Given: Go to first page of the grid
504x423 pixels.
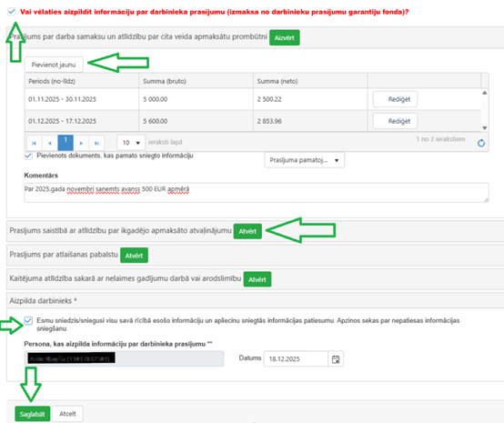Looking at the screenshot, I should (34, 143).
